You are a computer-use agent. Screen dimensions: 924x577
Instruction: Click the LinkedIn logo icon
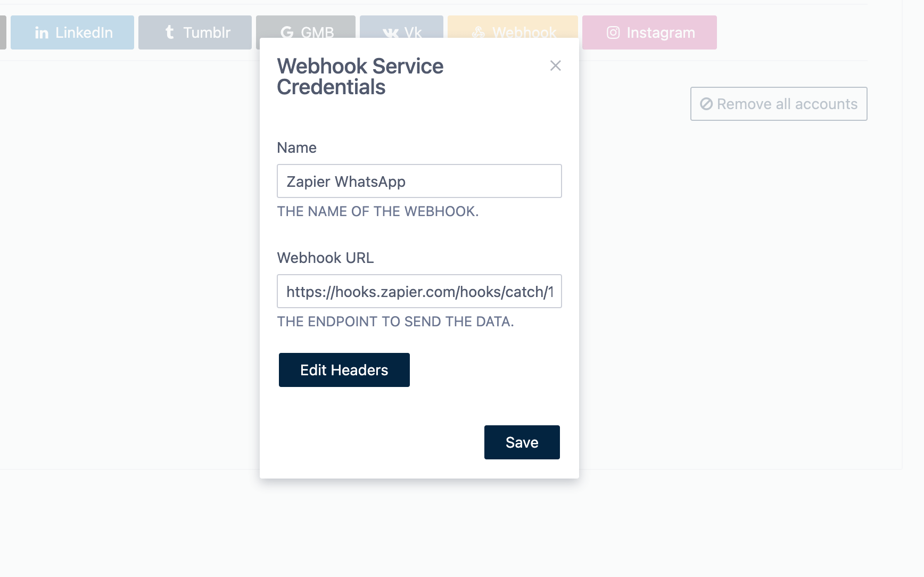point(42,33)
